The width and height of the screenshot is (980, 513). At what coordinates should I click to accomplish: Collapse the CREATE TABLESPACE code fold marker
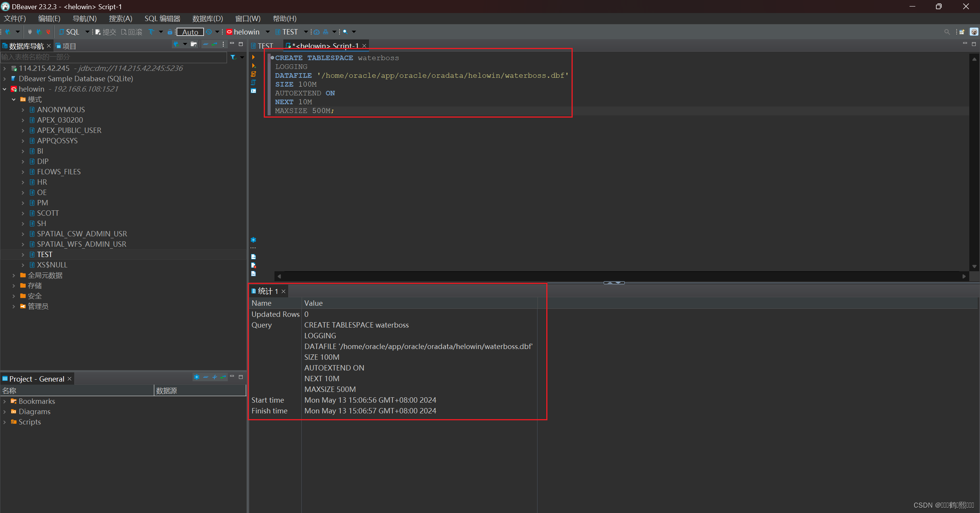272,58
